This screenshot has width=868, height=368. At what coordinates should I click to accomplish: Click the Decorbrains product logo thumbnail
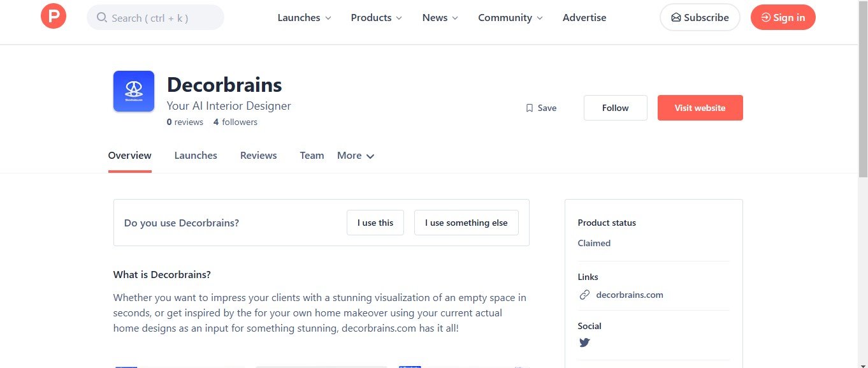point(134,91)
